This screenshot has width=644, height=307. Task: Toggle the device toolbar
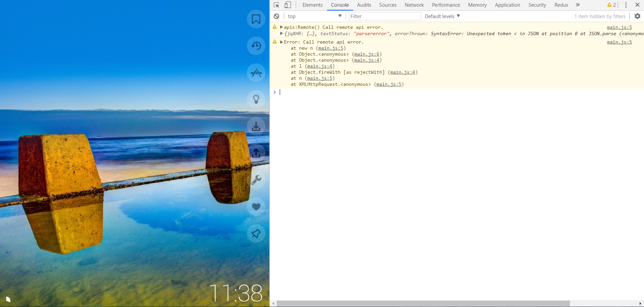point(287,5)
